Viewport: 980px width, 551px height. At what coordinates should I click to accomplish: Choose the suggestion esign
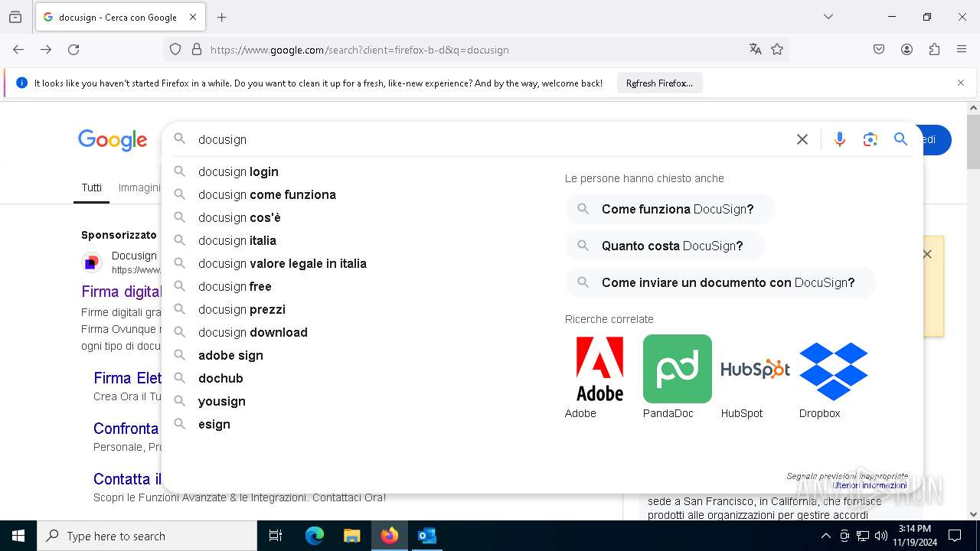(214, 424)
